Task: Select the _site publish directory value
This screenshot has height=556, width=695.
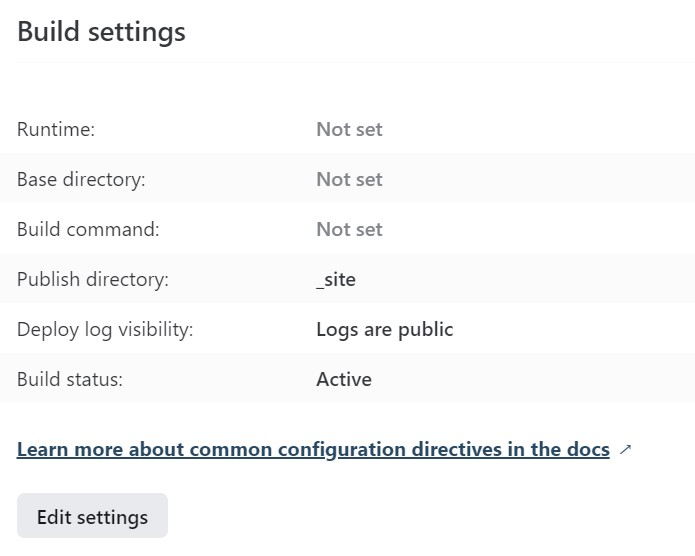Action: (336, 280)
